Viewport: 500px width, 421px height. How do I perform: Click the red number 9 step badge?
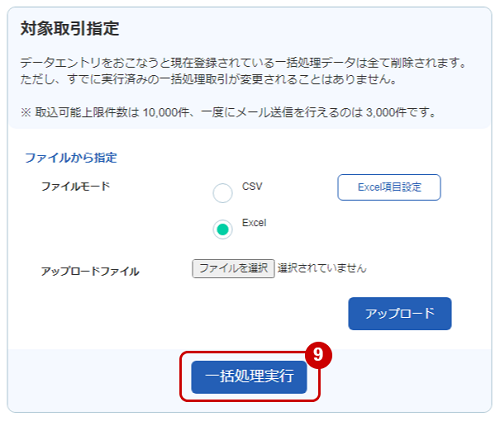pyautogui.click(x=318, y=355)
